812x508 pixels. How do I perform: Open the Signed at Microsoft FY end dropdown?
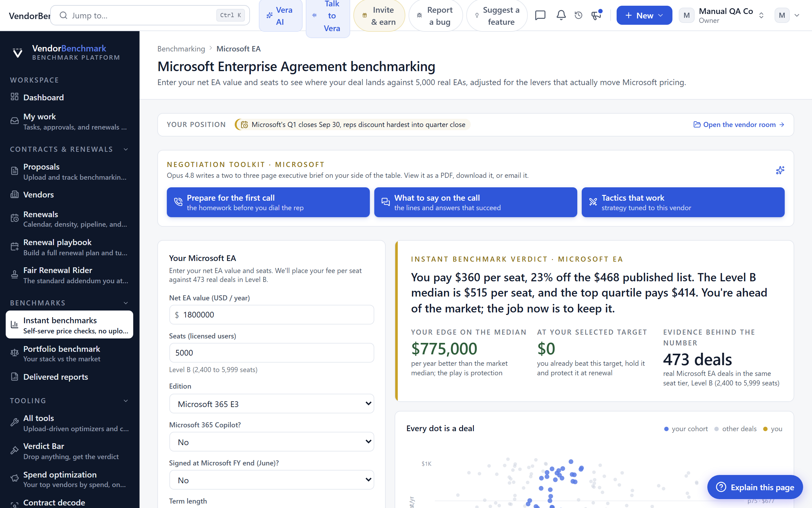coord(272,480)
